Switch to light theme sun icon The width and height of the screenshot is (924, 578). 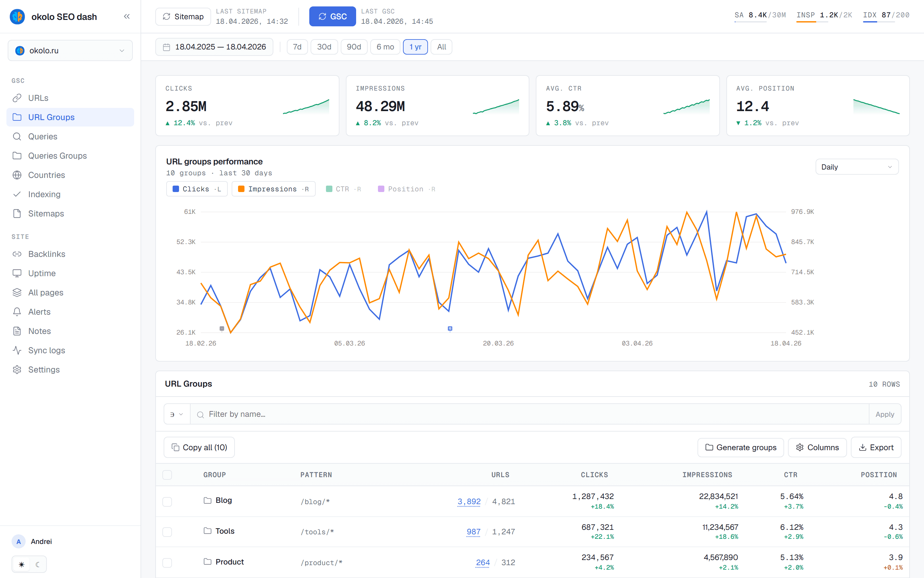click(22, 564)
